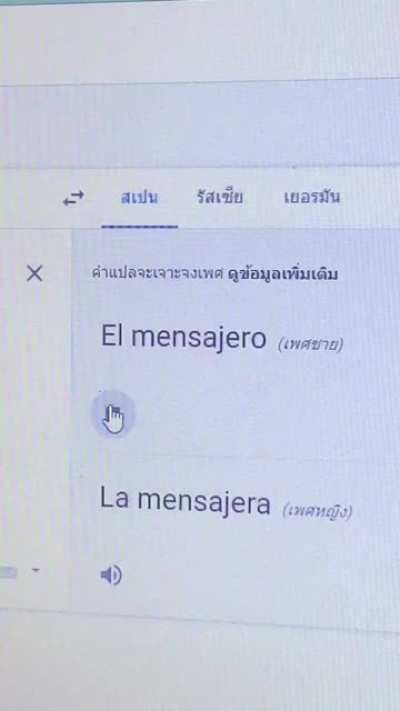The width and height of the screenshot is (400, 711).
Task: Click the (เพศชาย) masculine label
Action: (311, 345)
